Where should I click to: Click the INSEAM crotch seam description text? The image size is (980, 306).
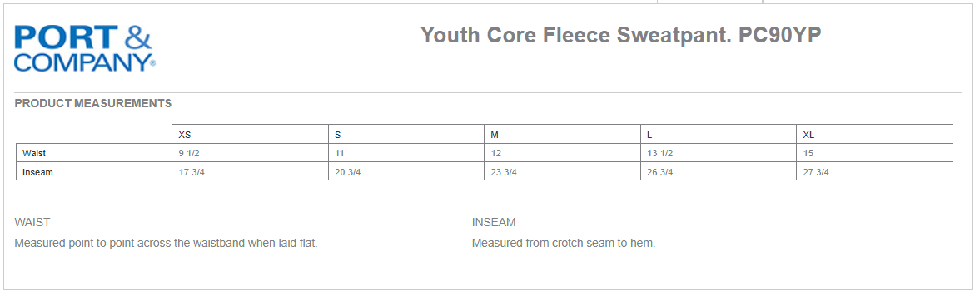tap(564, 244)
